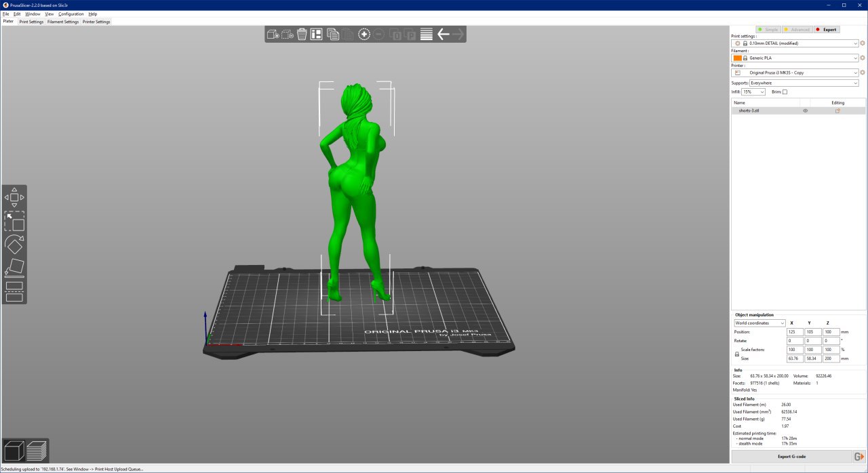
Task: Switch to the Printer Settings tab
Action: (x=96, y=22)
